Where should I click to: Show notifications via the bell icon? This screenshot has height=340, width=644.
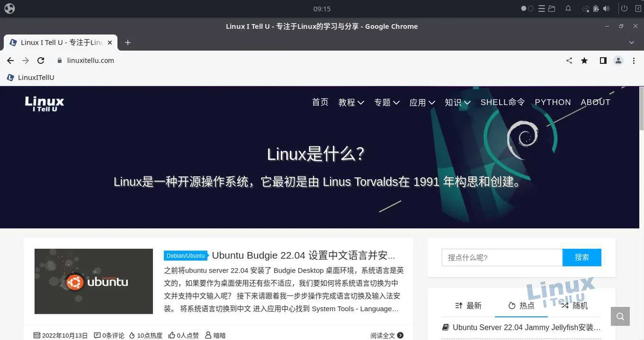[568, 9]
